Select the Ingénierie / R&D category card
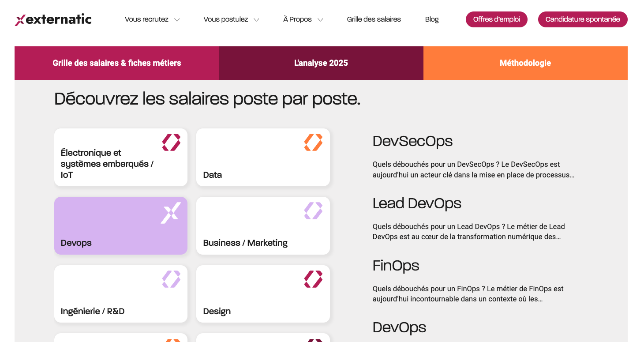Screen dimensions: 644x342 pyautogui.click(x=121, y=294)
